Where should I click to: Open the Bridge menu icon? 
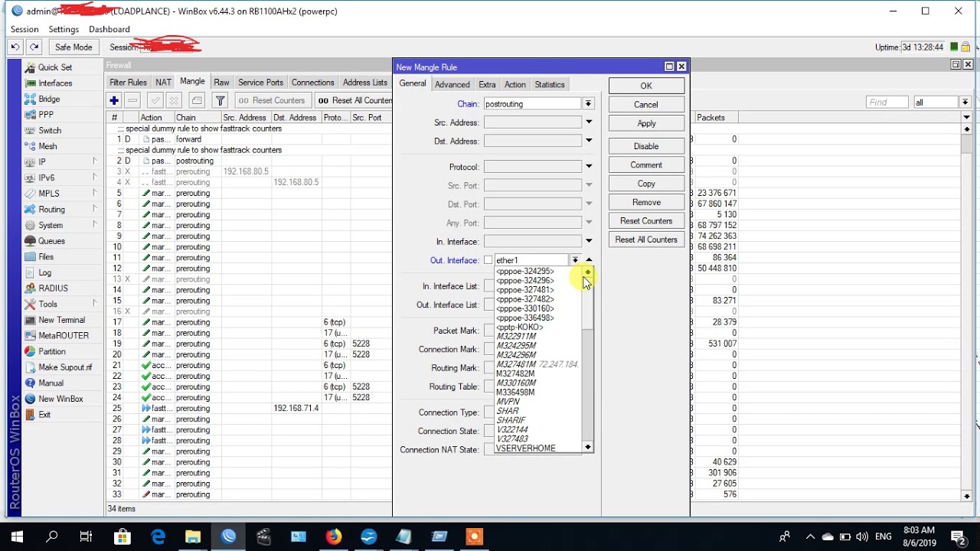click(x=30, y=99)
